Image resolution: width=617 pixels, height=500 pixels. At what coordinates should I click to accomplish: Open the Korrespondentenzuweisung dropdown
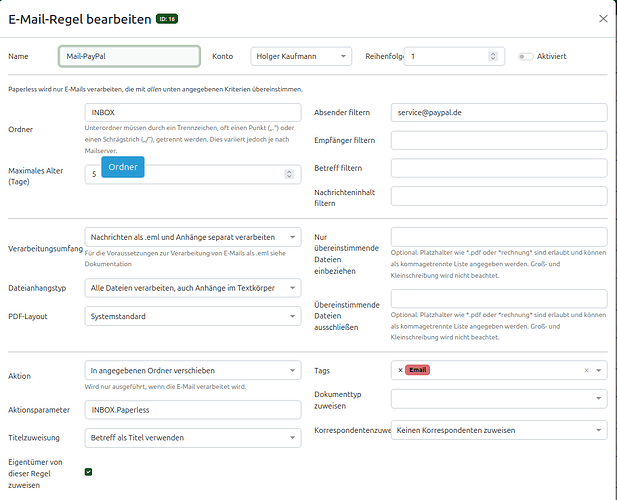(498, 430)
